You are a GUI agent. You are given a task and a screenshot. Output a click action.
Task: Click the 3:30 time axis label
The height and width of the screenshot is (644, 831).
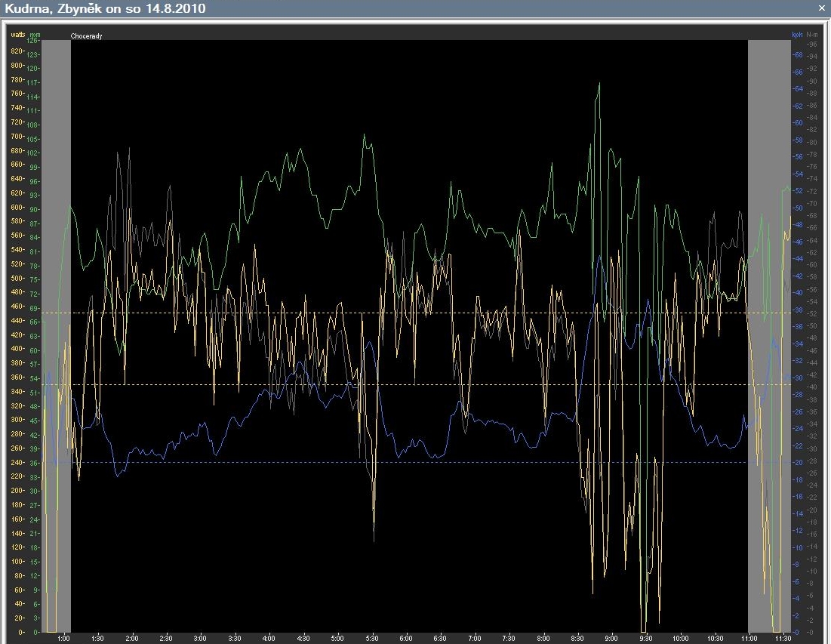(x=234, y=638)
